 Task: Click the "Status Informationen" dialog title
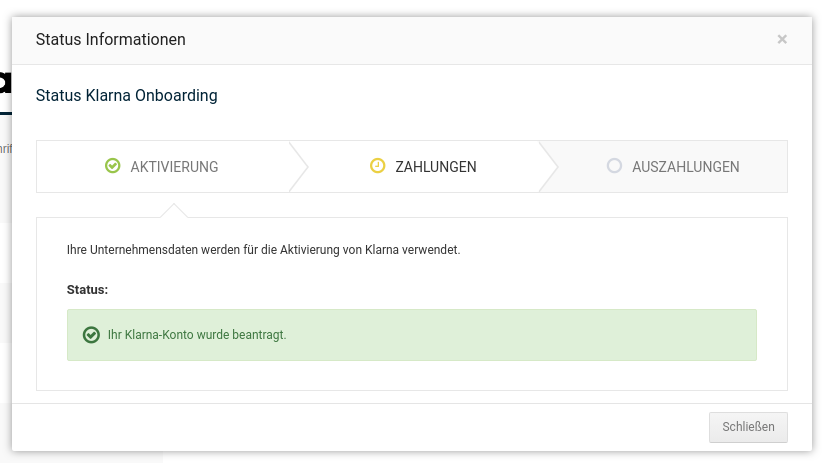[110, 40]
